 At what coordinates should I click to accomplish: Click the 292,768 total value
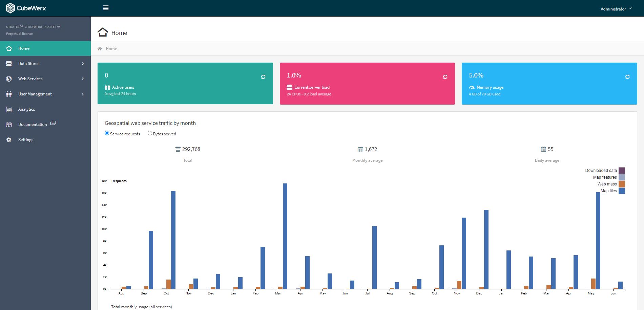(x=191, y=149)
